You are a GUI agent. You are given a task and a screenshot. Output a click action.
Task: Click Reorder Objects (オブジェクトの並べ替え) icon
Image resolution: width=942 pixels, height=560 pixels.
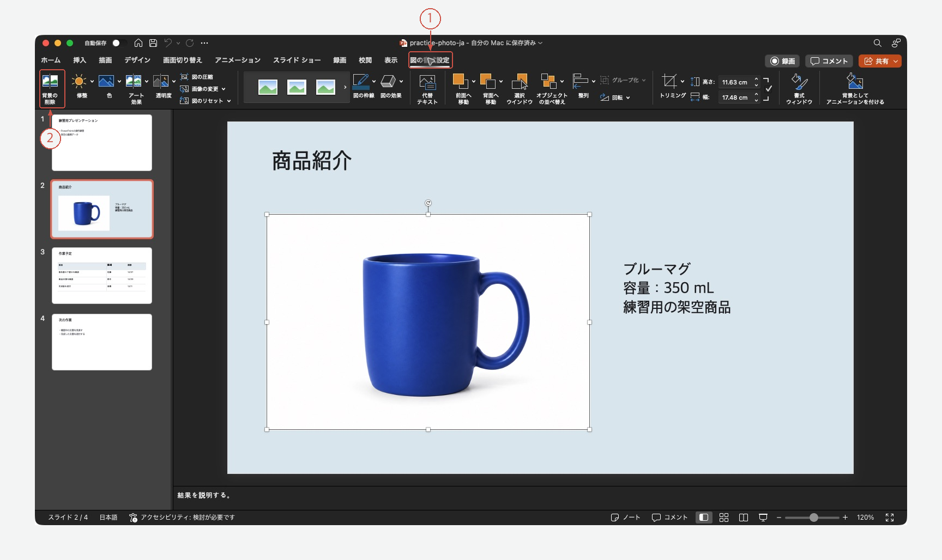[x=548, y=82]
